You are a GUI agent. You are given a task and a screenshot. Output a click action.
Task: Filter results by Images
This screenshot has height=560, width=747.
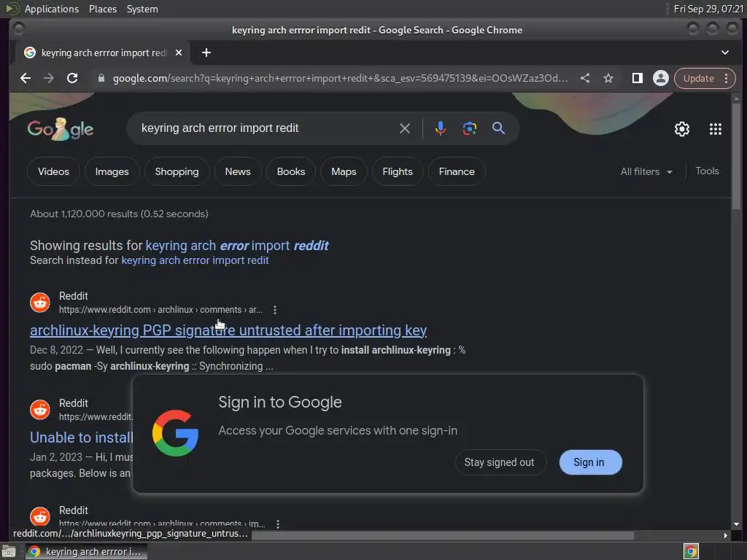click(x=112, y=171)
